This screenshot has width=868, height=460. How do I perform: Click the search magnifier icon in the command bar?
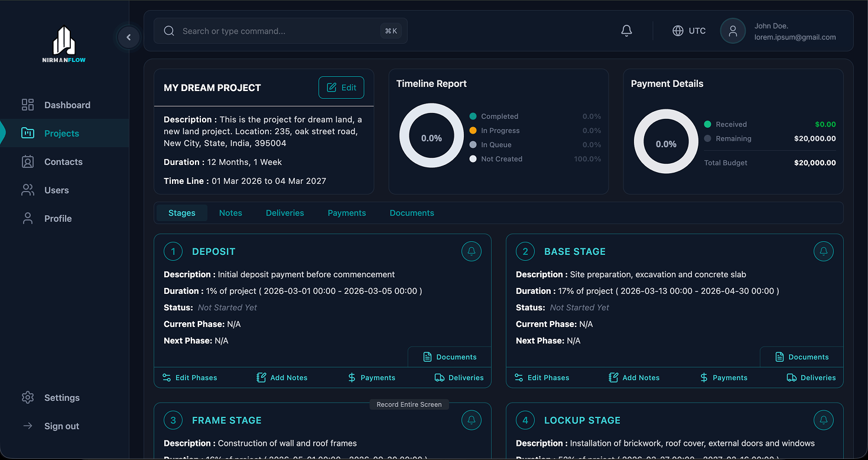coord(168,30)
